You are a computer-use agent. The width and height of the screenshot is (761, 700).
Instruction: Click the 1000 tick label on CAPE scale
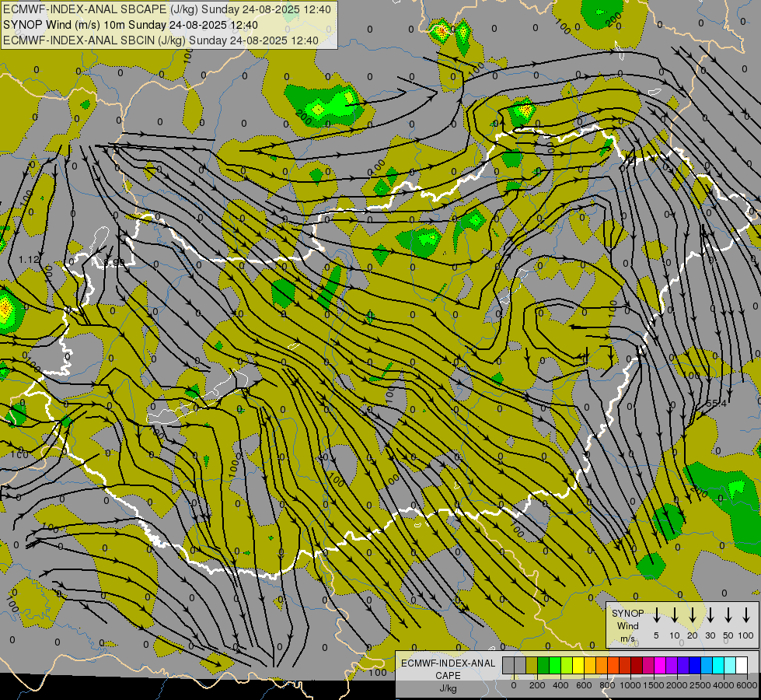tap(630, 685)
